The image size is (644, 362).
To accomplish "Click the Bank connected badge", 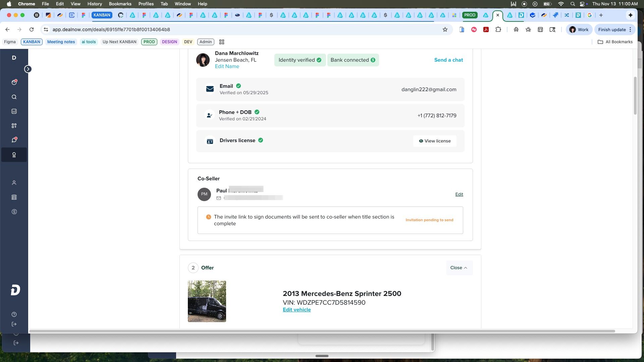I will pyautogui.click(x=353, y=60).
